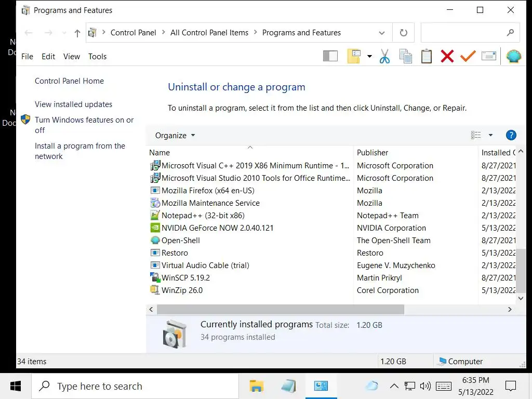Show hidden icons tray chevron
Screen dimensions: 532x399
click(394, 386)
